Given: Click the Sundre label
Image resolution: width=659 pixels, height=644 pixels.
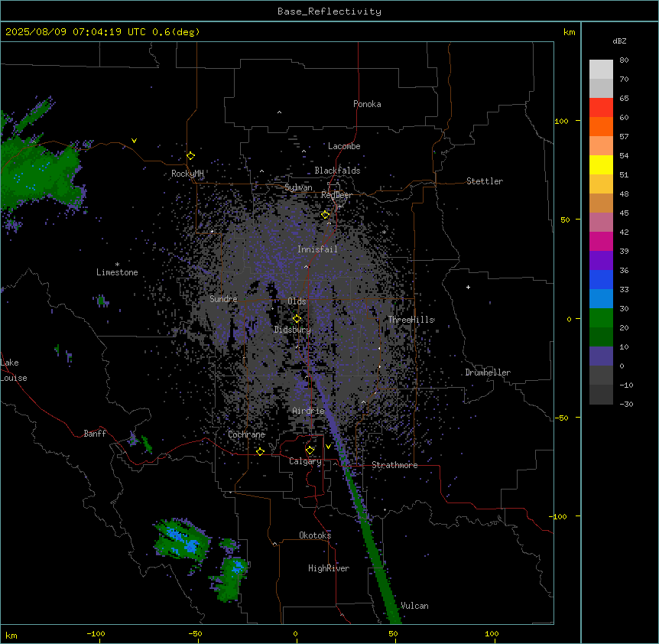Looking at the screenshot, I should coord(223,299).
